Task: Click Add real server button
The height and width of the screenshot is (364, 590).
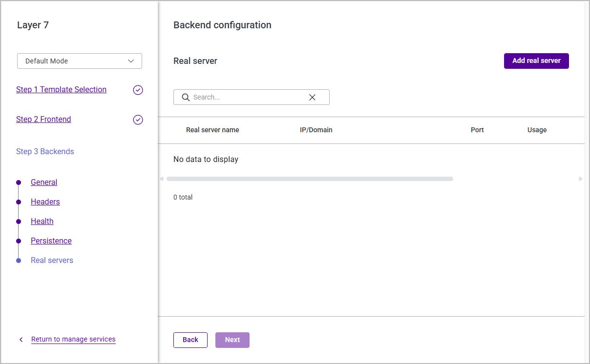Action: (536, 61)
